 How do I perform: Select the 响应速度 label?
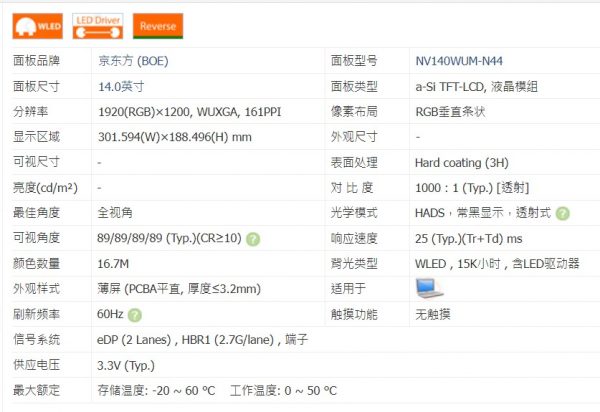click(354, 238)
